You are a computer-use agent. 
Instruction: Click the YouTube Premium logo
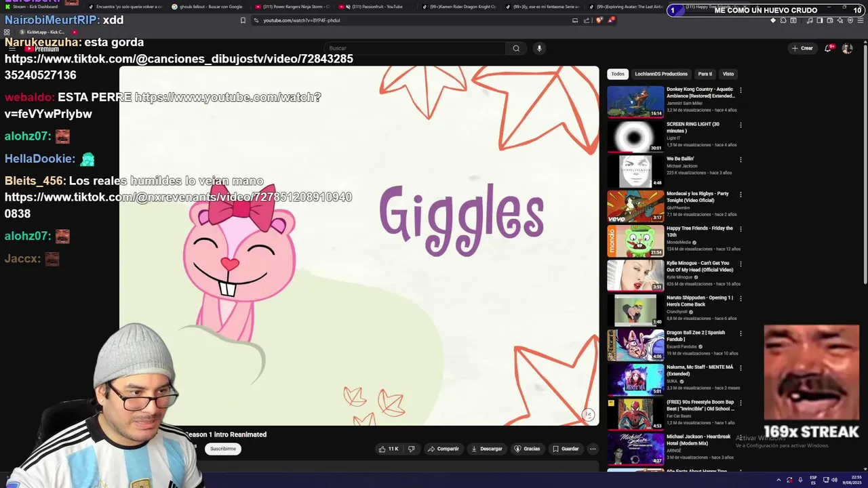[x=42, y=49]
